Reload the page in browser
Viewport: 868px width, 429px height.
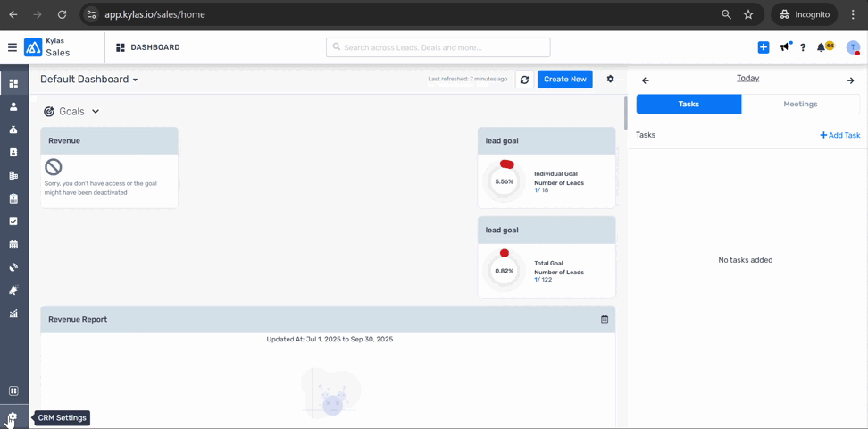(x=62, y=14)
